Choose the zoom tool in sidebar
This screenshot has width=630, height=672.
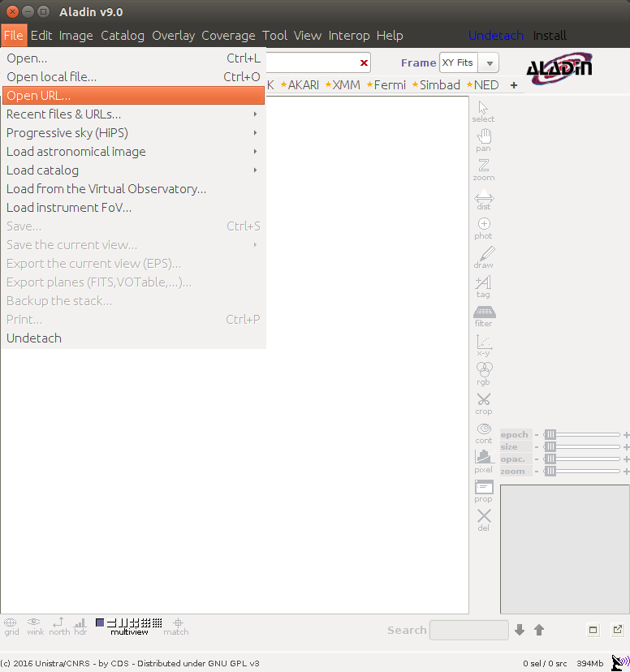pyautogui.click(x=483, y=170)
